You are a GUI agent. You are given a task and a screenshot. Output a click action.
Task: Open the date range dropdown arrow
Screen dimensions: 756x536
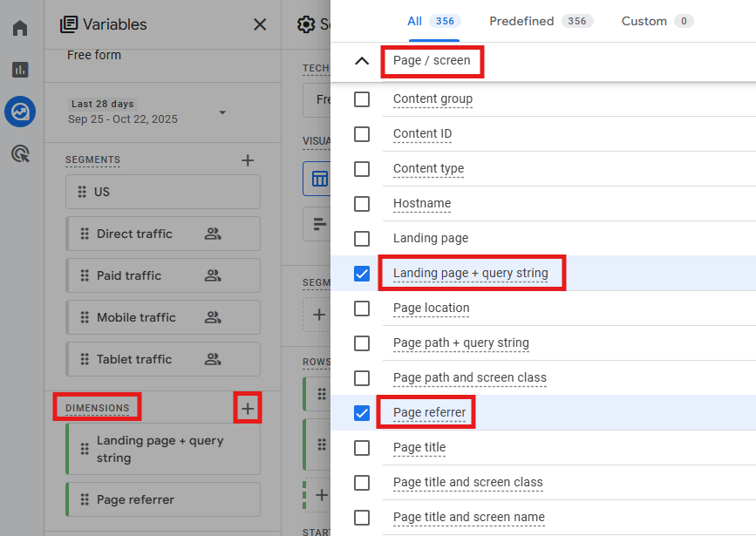coord(222,112)
